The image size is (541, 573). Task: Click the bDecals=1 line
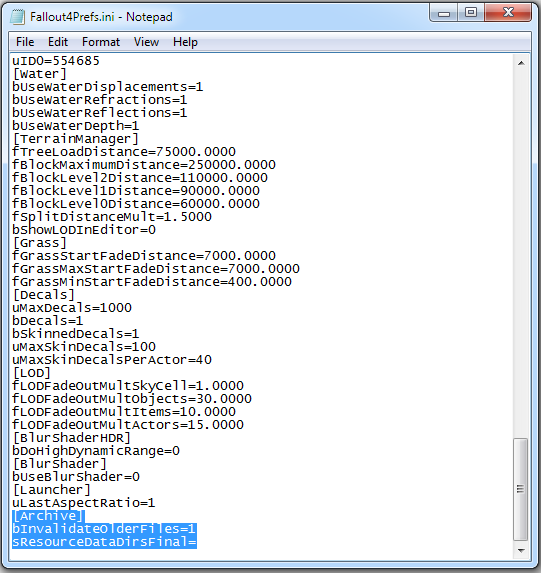48,321
